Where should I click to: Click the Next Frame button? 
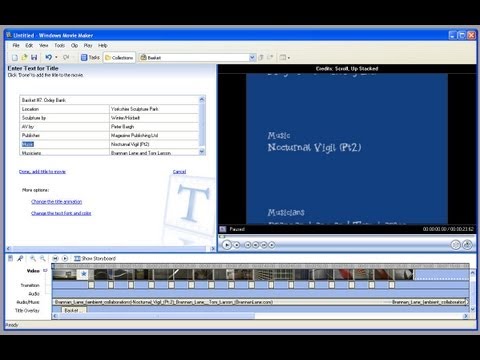[264, 245]
